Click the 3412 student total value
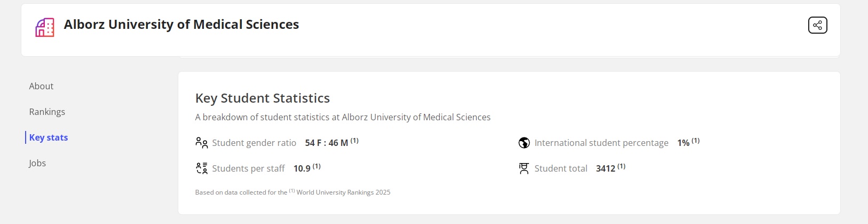Viewport: 868px width, 224px height. tap(606, 168)
